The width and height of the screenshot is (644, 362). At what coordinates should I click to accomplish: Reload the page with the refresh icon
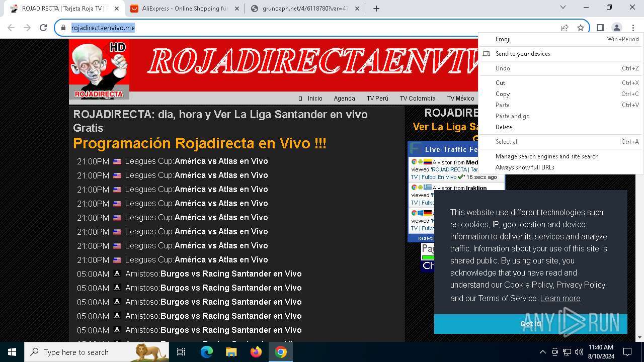pyautogui.click(x=43, y=28)
